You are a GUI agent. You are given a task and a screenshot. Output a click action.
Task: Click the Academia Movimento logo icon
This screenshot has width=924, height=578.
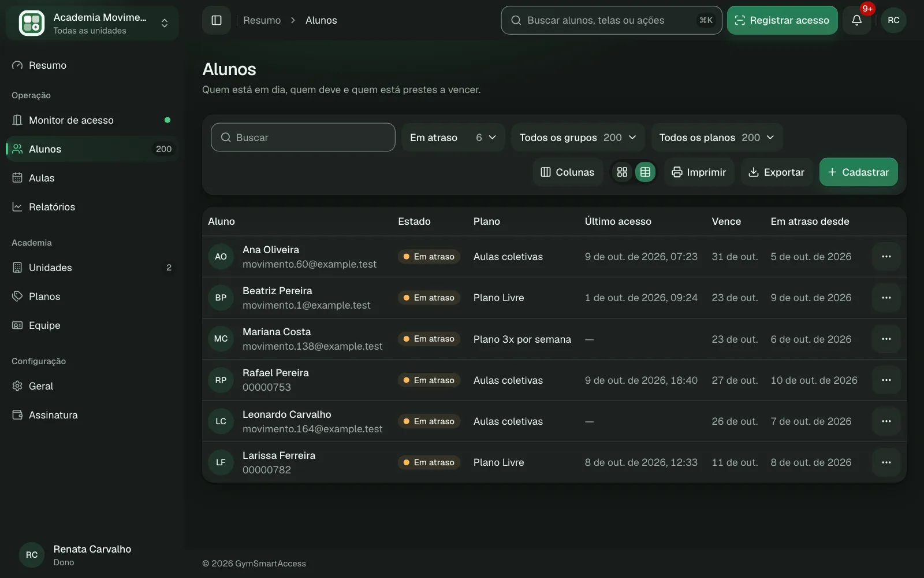pos(32,23)
